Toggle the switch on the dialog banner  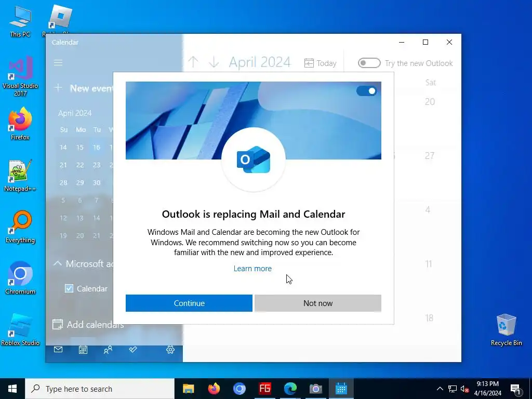(x=366, y=91)
